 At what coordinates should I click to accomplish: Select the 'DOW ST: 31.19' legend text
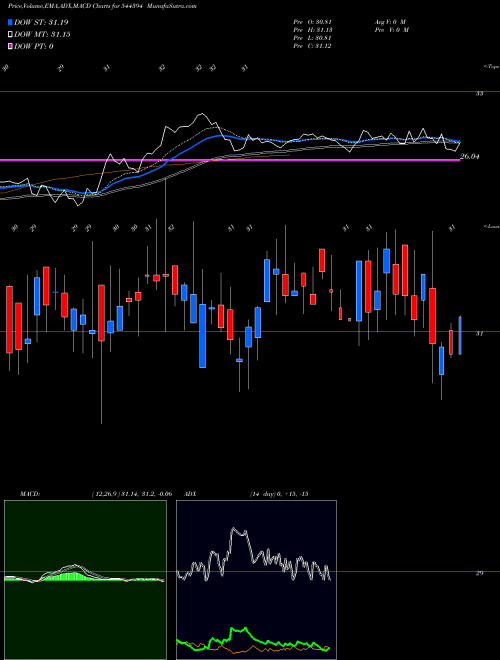[x=41, y=22]
